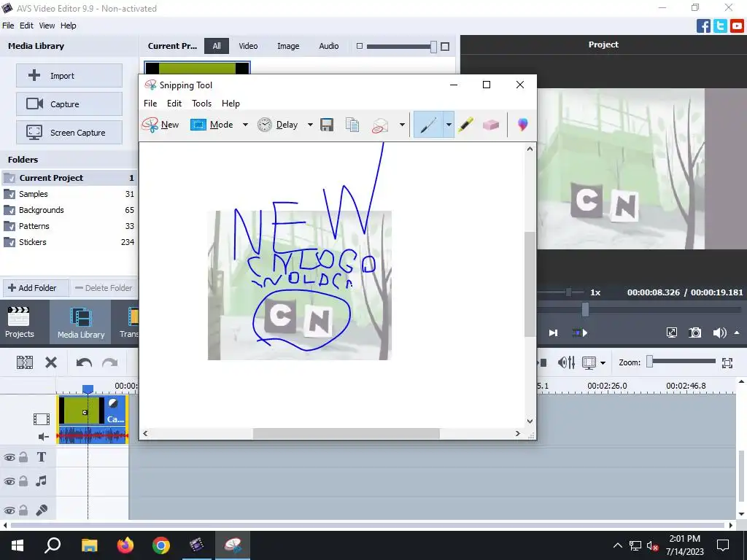747x560 pixels.
Task: Select the Backgrounds folder
Action: [x=69, y=210]
